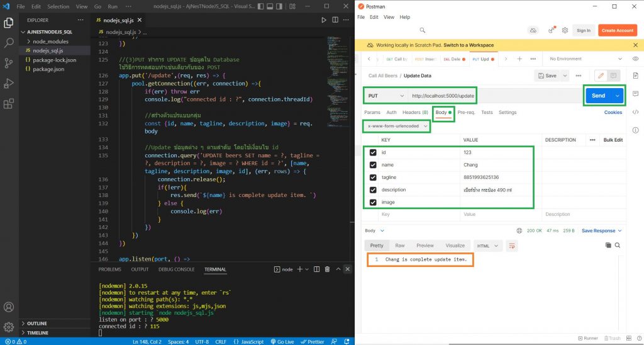Screen dimensions: 644x345
Task: Open the Save dropdown arrow
Action: [x=565, y=76]
